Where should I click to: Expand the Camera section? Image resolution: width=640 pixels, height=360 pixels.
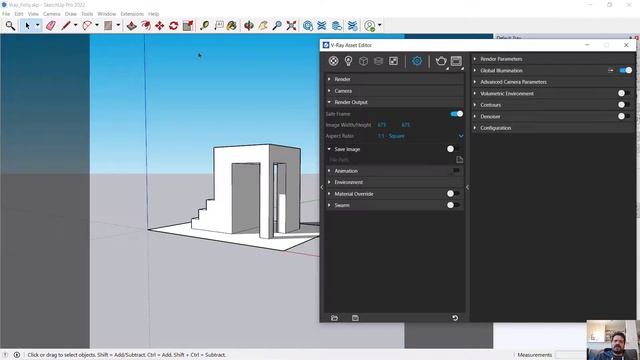(394, 91)
